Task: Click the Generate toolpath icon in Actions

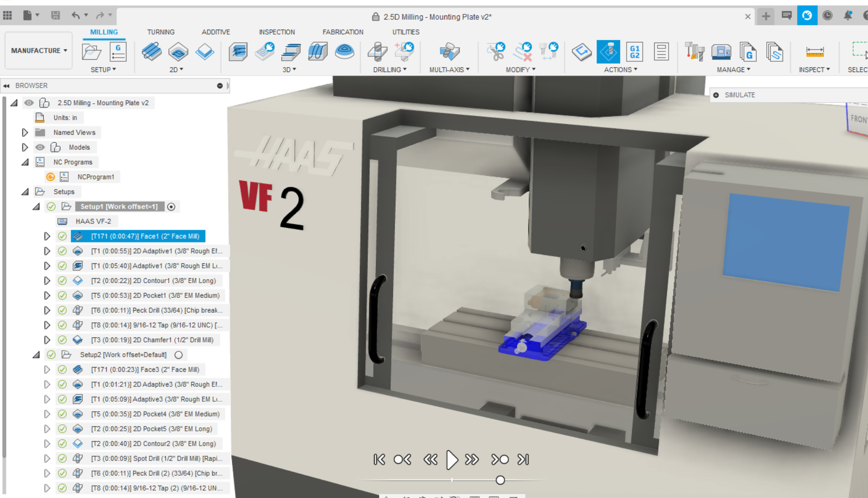Action: [582, 52]
